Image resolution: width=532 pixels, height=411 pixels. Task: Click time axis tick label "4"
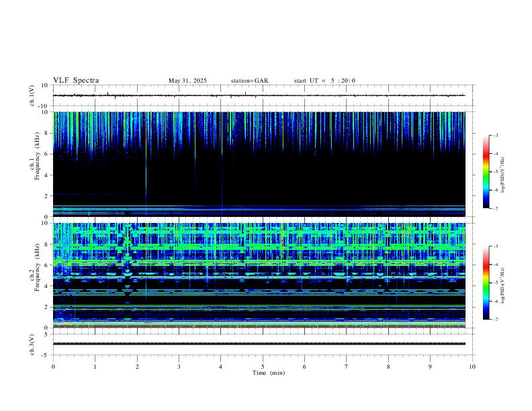221,367
